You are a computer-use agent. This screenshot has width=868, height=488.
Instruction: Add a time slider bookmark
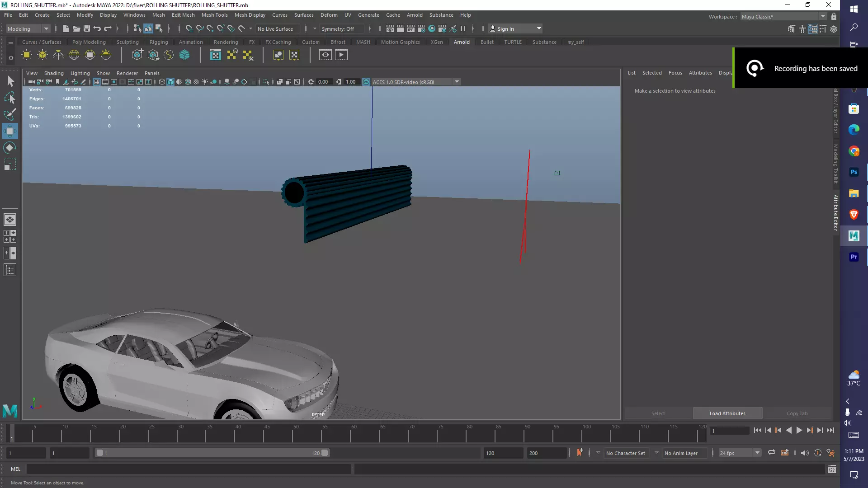[x=580, y=453]
